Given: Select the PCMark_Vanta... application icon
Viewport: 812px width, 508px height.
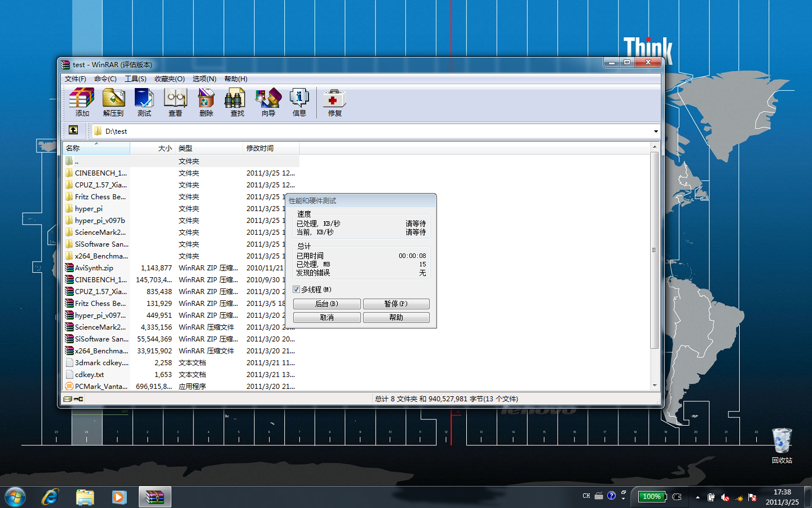Looking at the screenshot, I should point(69,387).
